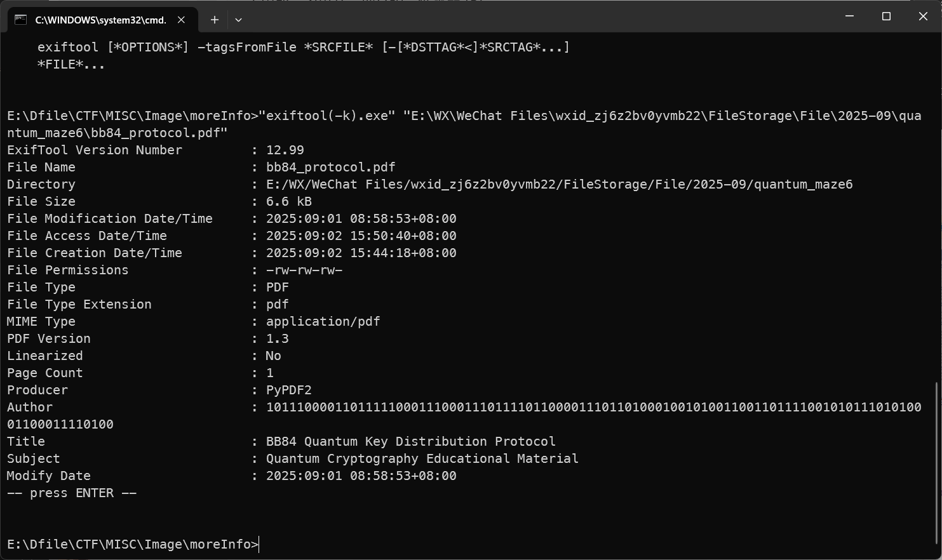Click the '-- press ENTER --' text
Viewport: 942px width, 560px height.
pos(72,493)
